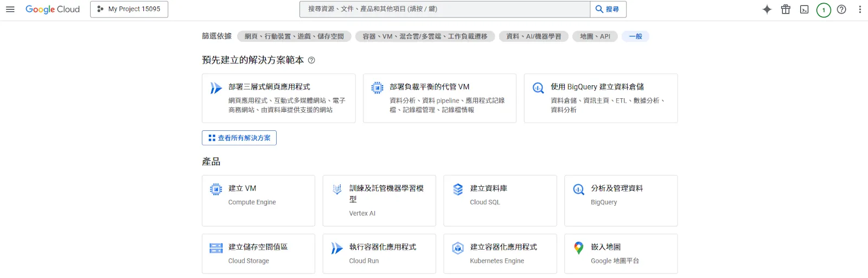The width and height of the screenshot is (868, 278).
Task: Click the 部署三層式網頁應用程式 card icon
Action: pyautogui.click(x=216, y=88)
